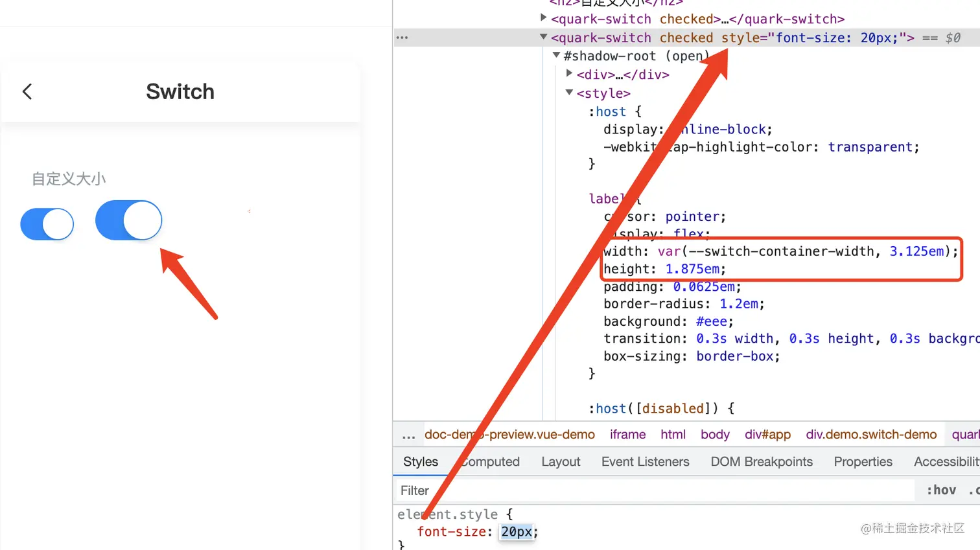Select doc-demo-preview.vue-demo breadcrumb
This screenshot has height=550, width=980.
click(x=509, y=435)
